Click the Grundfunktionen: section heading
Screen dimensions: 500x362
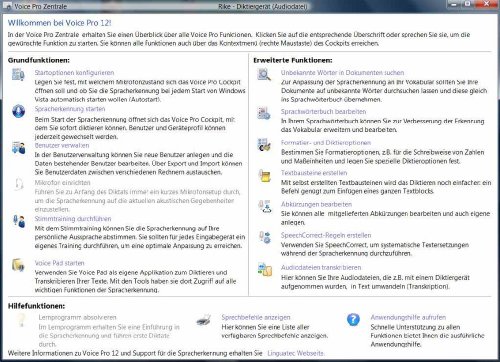39,60
